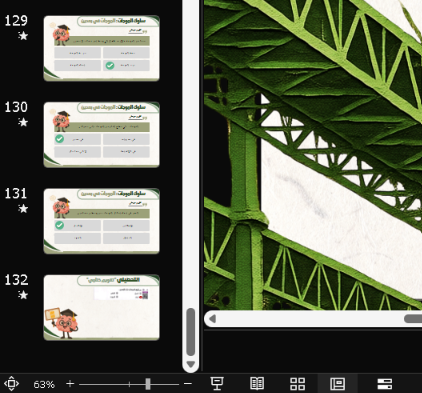Viewport: 422px width, 393px height.
Task: Click the Fit slide to window icon
Action: tap(11, 384)
